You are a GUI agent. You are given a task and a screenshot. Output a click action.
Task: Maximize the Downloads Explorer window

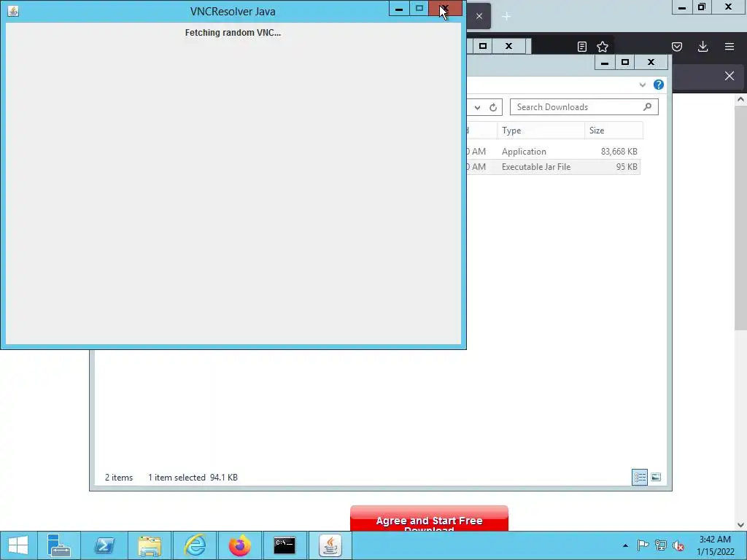(x=625, y=63)
